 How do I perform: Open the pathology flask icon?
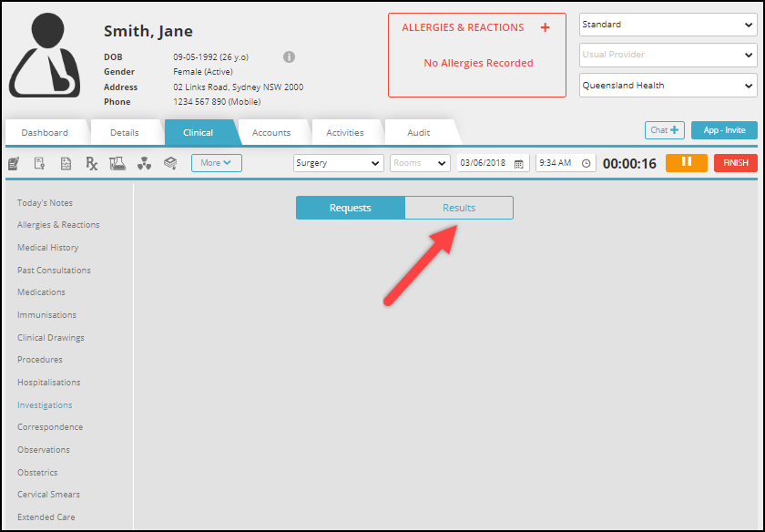click(117, 163)
